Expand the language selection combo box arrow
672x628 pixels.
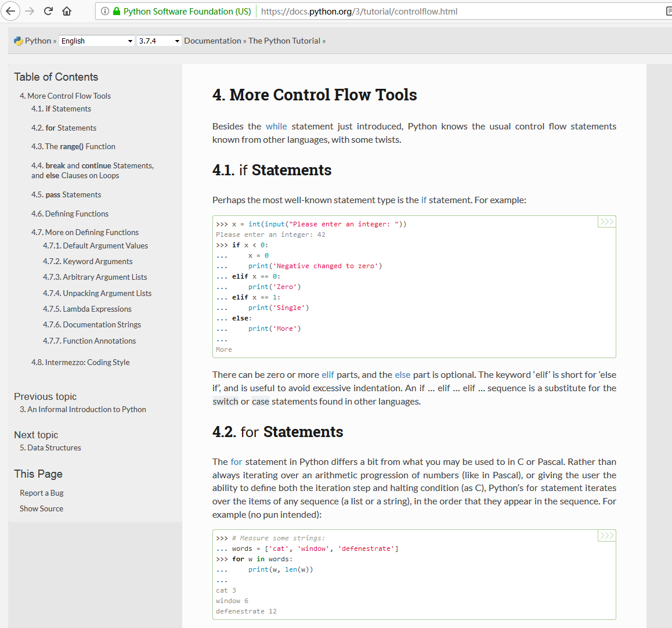tap(131, 41)
